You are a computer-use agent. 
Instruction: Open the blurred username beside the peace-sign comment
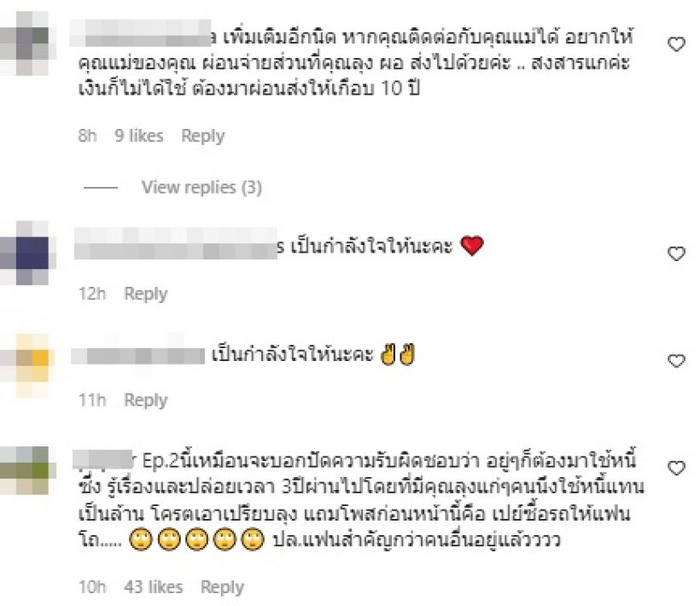click(138, 356)
